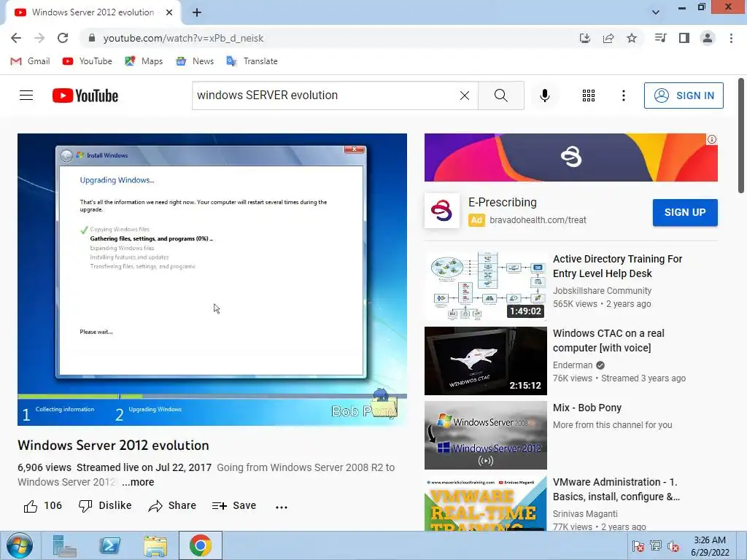Like the video with 106 likes
The image size is (747, 560).
pos(42,506)
